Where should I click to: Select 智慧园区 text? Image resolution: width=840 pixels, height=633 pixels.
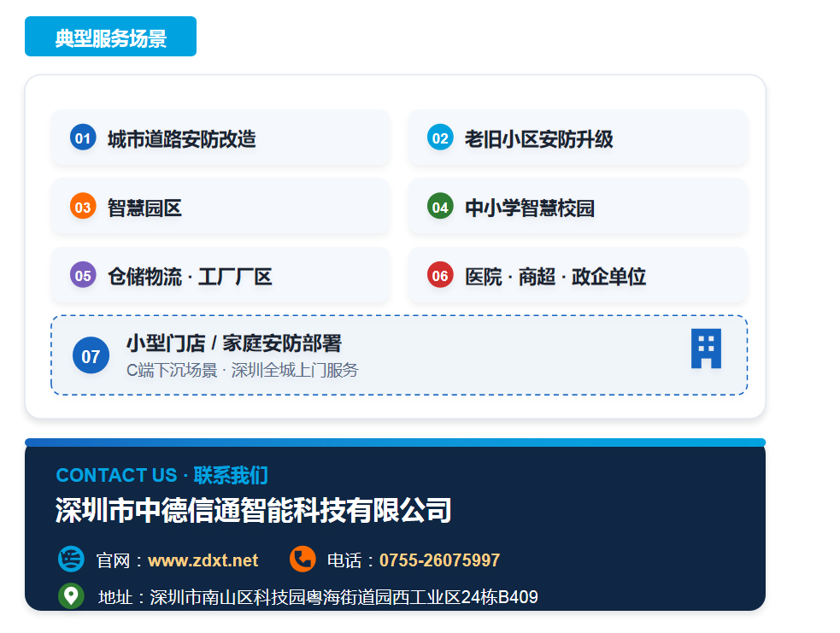[144, 208]
